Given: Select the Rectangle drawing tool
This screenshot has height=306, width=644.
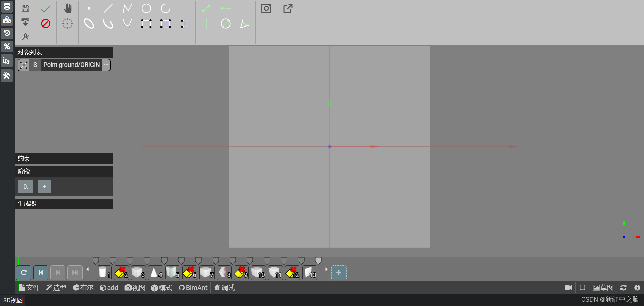Looking at the screenshot, I should coord(146,24).
